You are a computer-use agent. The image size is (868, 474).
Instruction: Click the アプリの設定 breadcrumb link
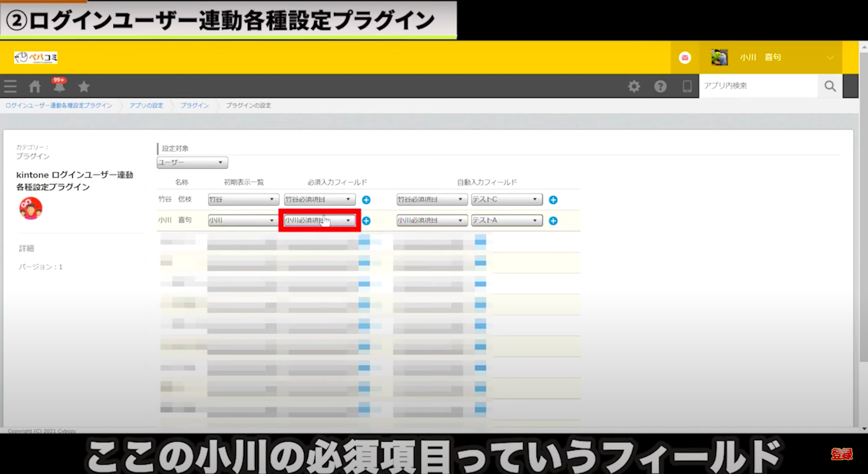point(146,106)
